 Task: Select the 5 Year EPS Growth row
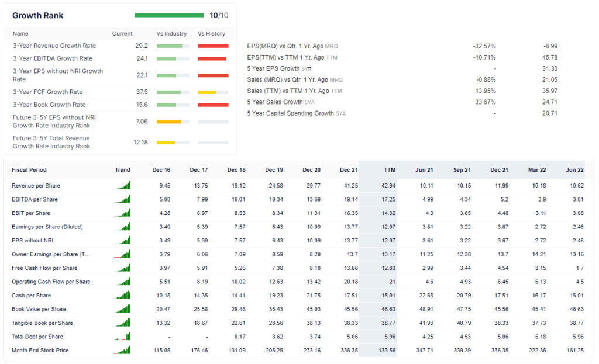click(402, 69)
